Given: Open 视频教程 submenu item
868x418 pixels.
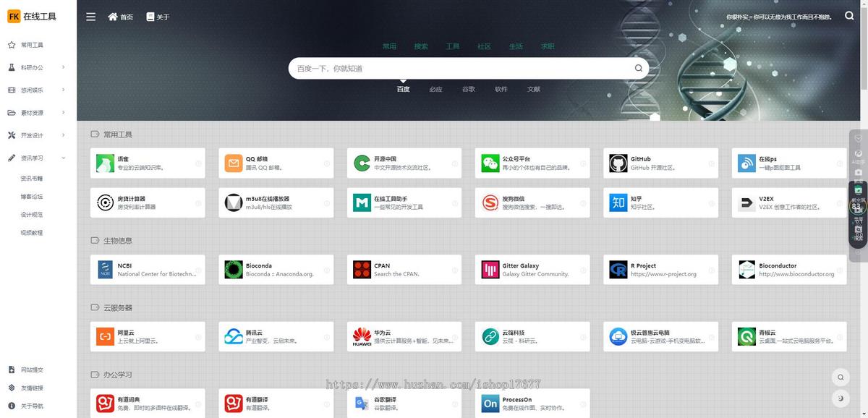Looking at the screenshot, I should (32, 233).
